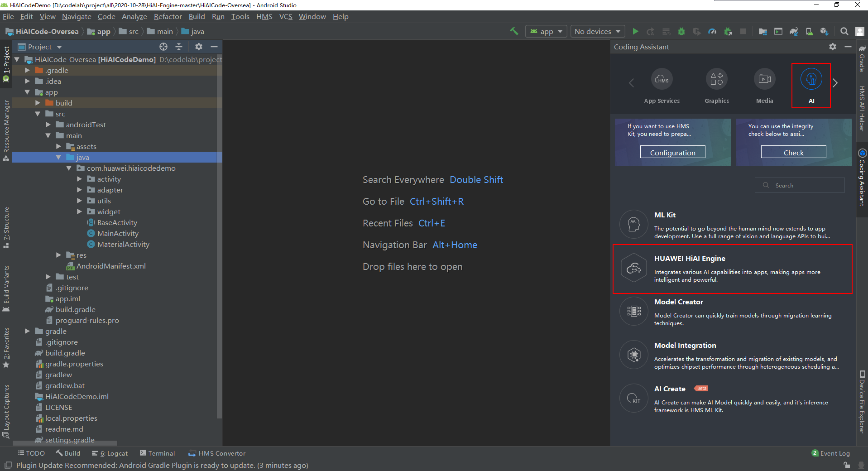
Task: Select the AI category icon
Action: [811, 80]
